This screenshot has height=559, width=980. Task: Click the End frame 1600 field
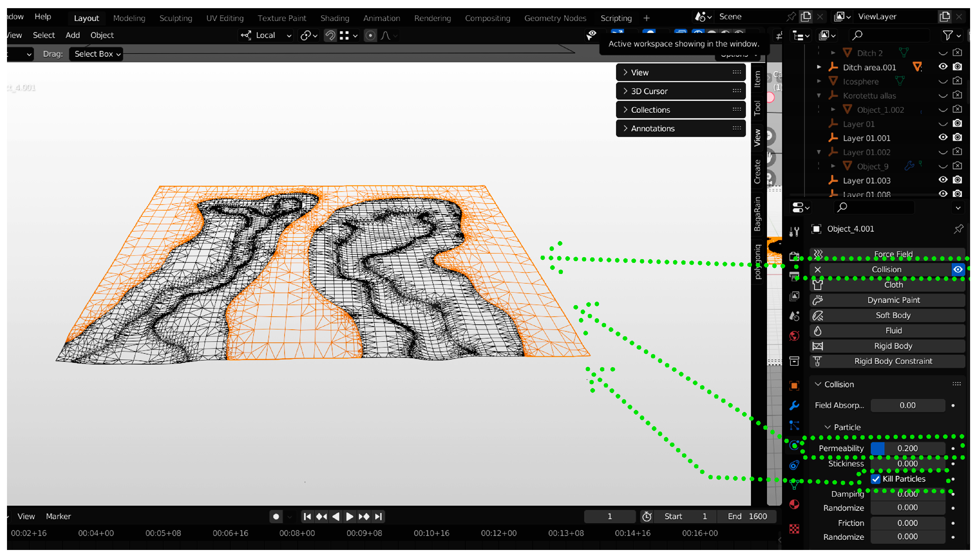746,516
